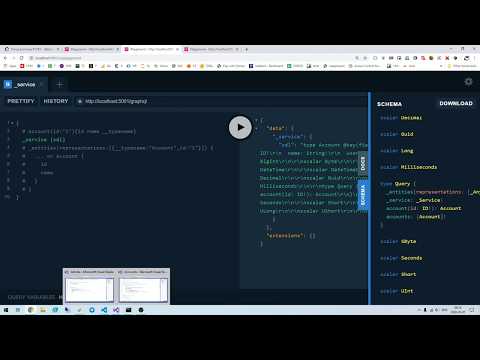Open the QUERY VARIABLES panel
The height and width of the screenshot is (360, 480).
(32, 297)
